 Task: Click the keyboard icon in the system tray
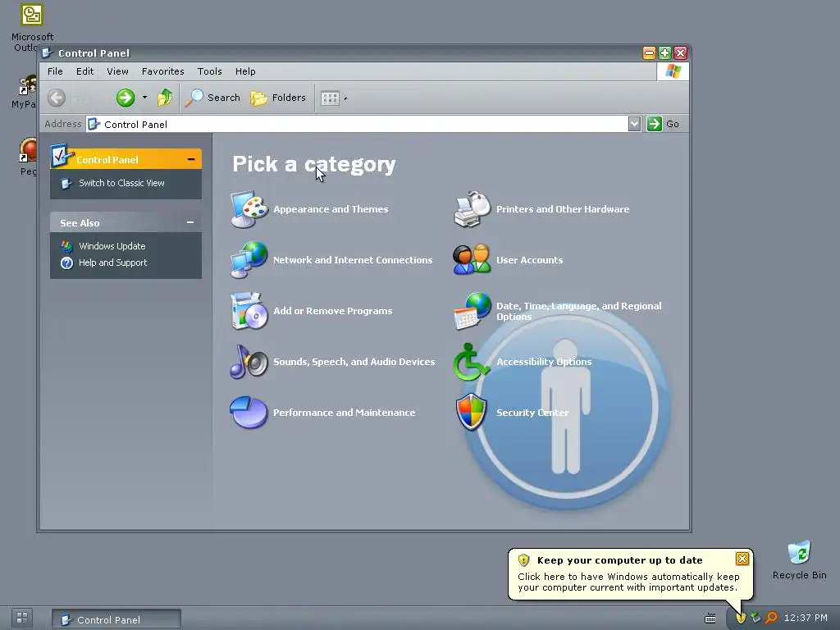[x=710, y=619]
